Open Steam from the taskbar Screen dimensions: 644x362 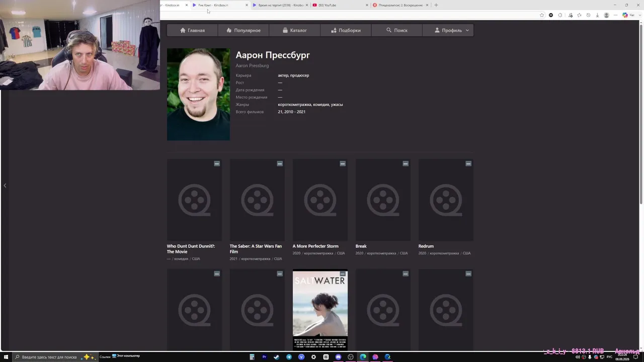click(x=276, y=357)
